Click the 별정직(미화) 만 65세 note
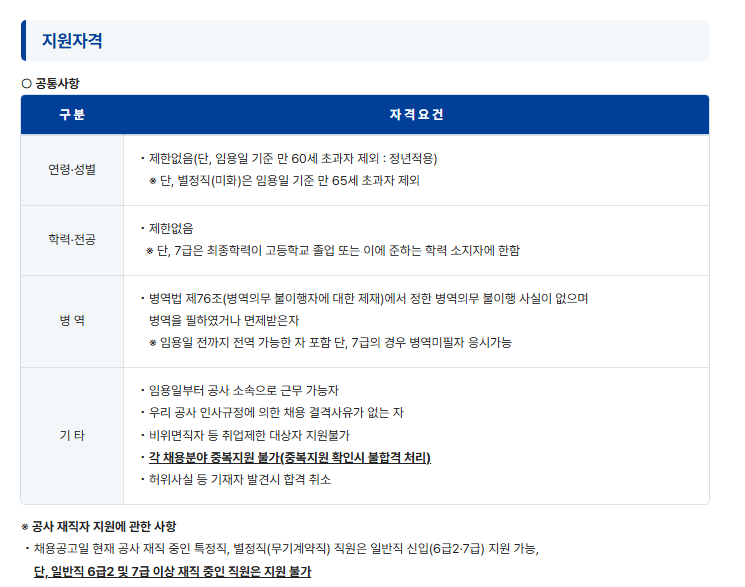This screenshot has height=587, width=745. click(x=284, y=181)
